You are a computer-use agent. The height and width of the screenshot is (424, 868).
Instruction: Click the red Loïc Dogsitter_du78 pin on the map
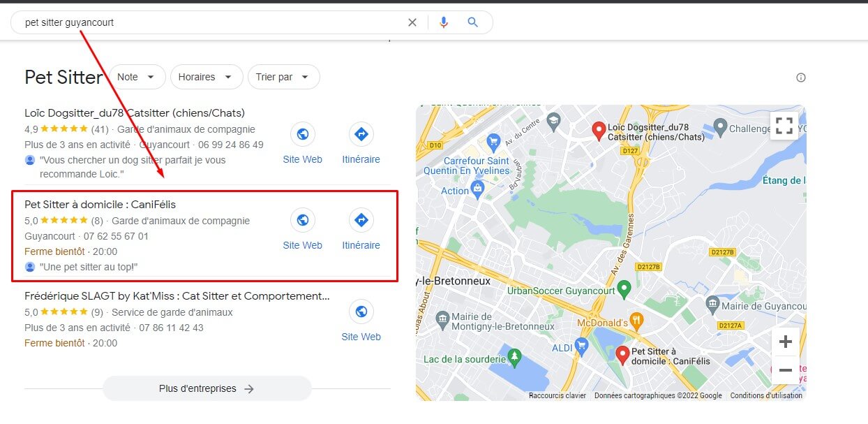click(598, 131)
